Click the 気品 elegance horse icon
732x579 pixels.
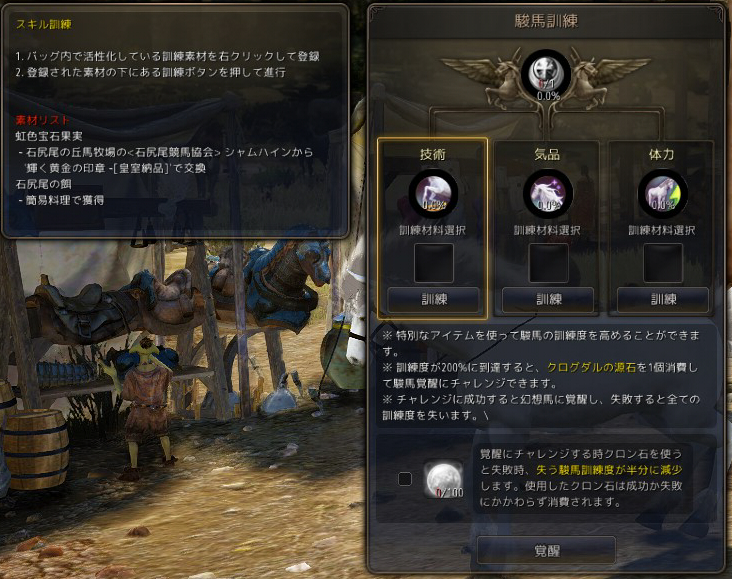click(548, 194)
